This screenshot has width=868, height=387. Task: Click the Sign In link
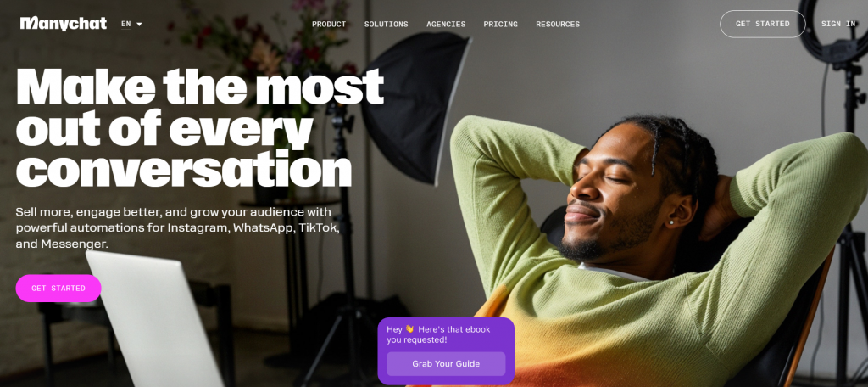(838, 24)
